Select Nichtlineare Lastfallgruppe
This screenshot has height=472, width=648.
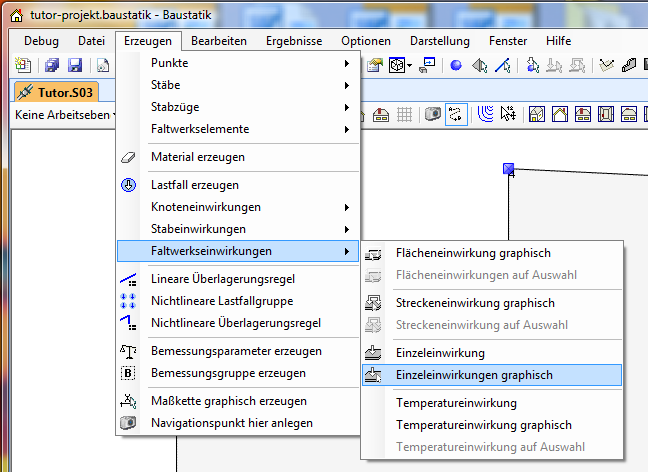(x=238, y=301)
